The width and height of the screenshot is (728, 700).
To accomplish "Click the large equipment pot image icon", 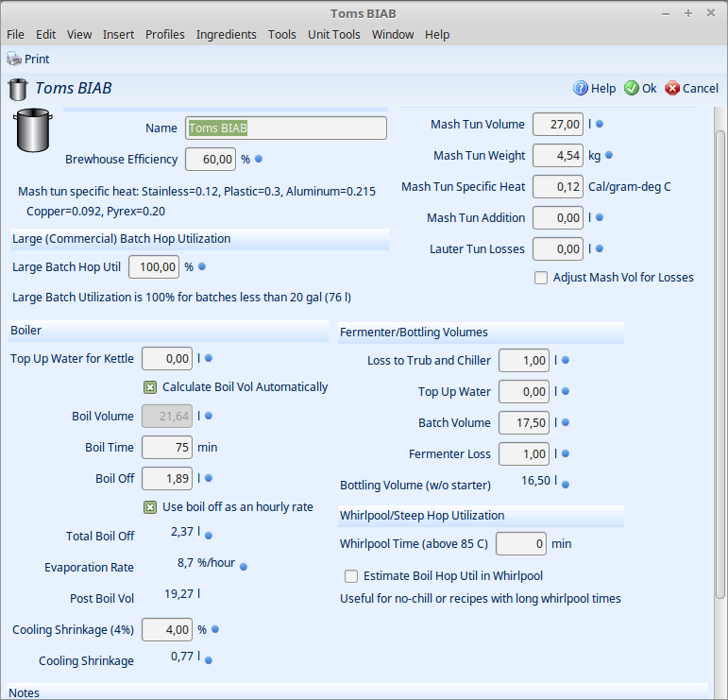I will point(32,131).
